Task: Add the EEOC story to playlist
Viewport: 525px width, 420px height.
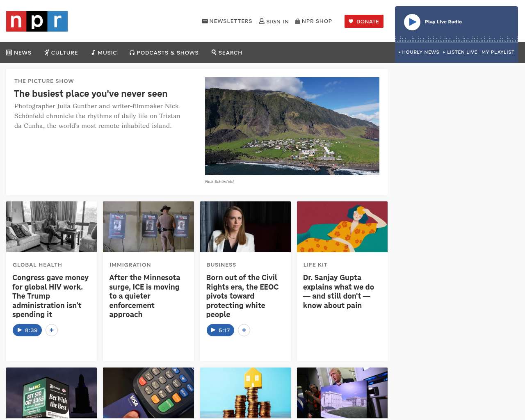Action: (244, 330)
